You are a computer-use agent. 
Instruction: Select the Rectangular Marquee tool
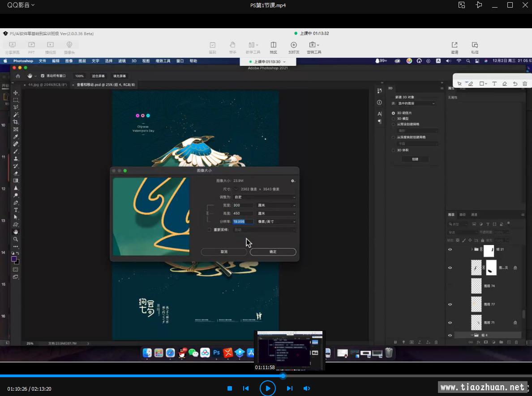[x=16, y=100]
